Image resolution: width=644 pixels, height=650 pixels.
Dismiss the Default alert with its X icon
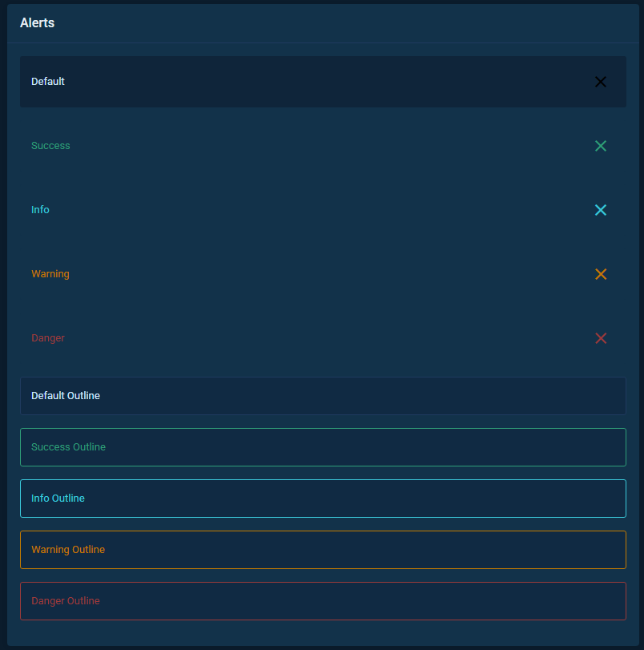pos(601,82)
